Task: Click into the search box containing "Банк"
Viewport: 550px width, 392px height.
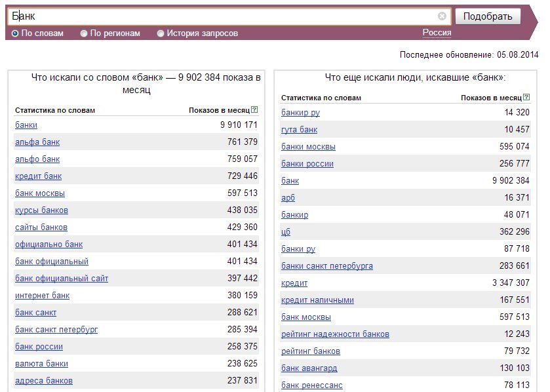Action: coord(223,16)
